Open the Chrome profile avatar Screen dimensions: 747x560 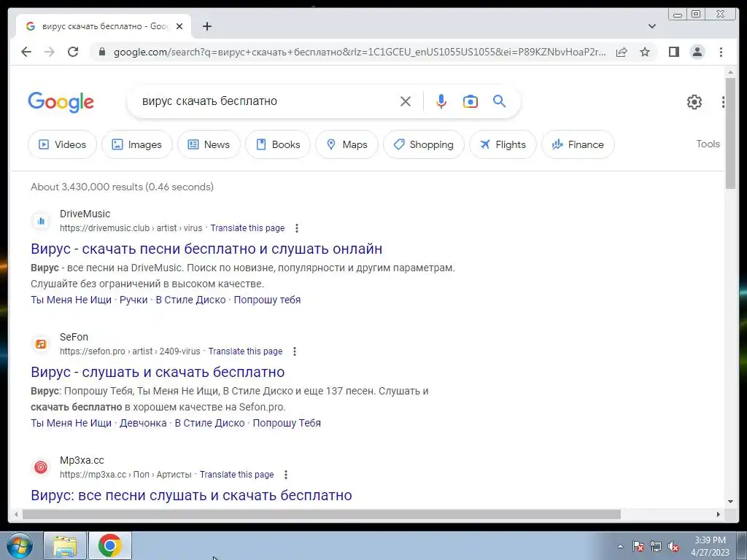[x=697, y=52]
